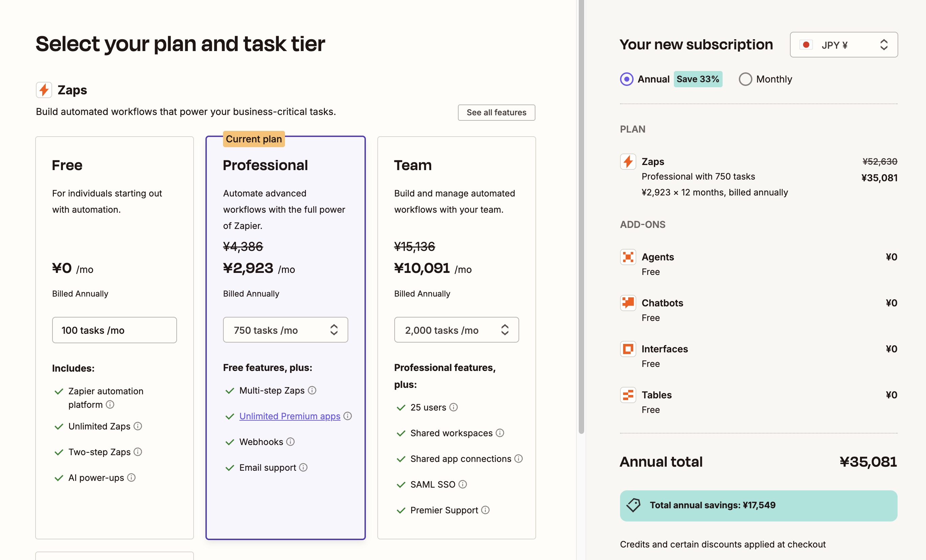926x560 pixels.
Task: Open info tooltip next to Two-step Zaps
Action: (x=138, y=452)
